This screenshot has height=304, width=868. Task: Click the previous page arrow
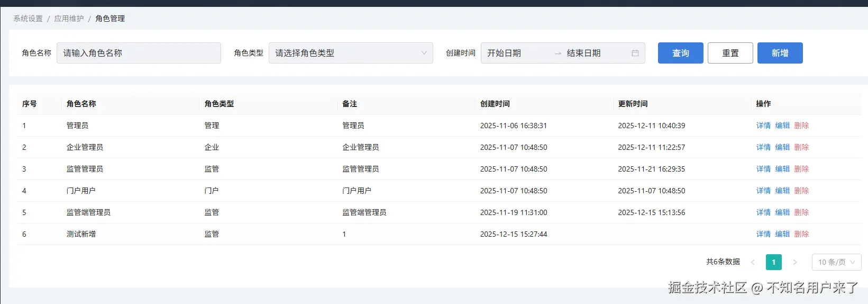(753, 262)
